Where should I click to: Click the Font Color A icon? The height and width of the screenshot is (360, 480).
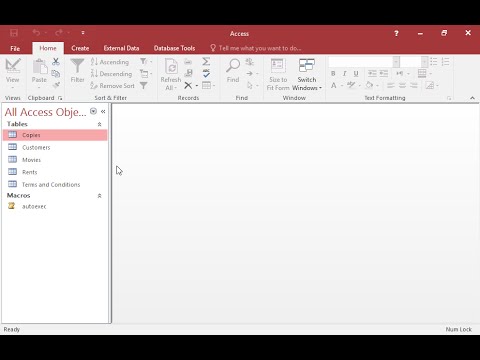tap(334, 86)
